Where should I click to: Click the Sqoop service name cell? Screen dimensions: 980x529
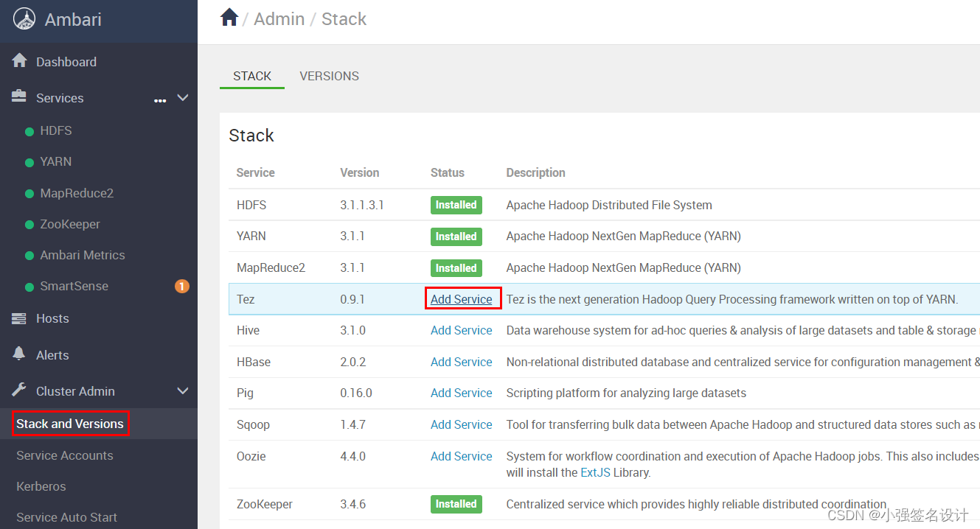(x=254, y=424)
